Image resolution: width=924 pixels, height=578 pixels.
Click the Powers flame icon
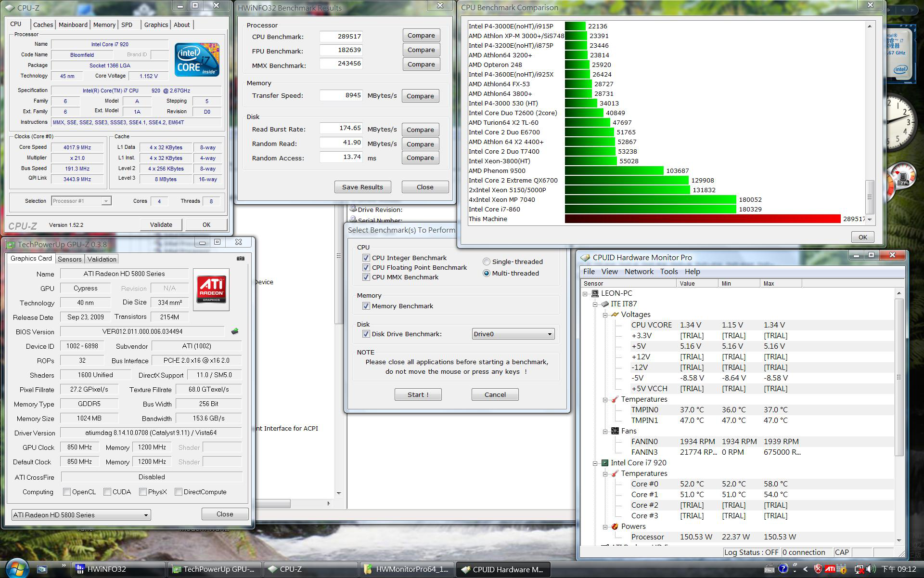click(615, 526)
